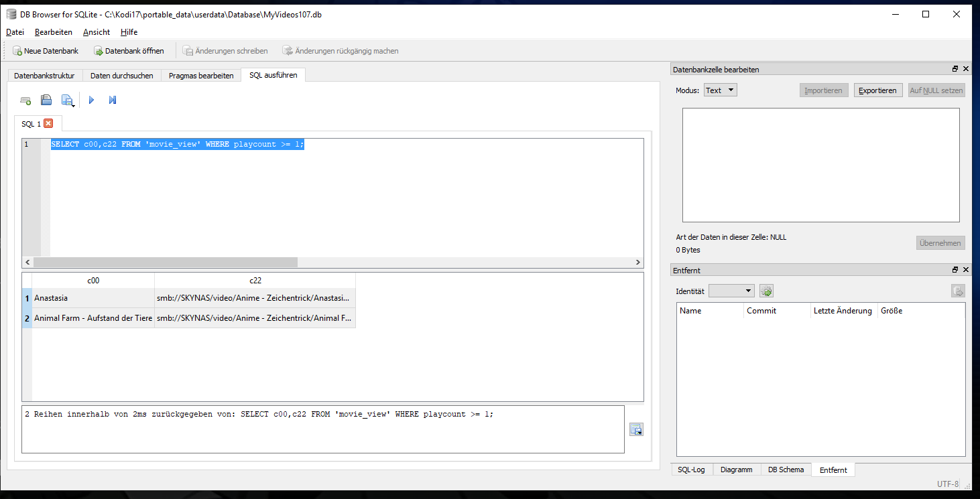Open the Ansicht menu
The image size is (980, 499).
(x=97, y=32)
